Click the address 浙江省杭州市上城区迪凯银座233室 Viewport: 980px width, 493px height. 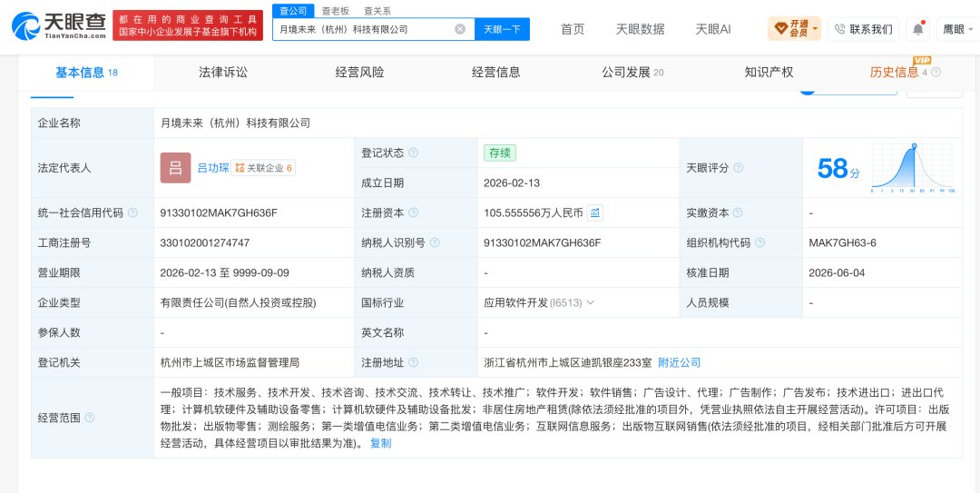567,362
